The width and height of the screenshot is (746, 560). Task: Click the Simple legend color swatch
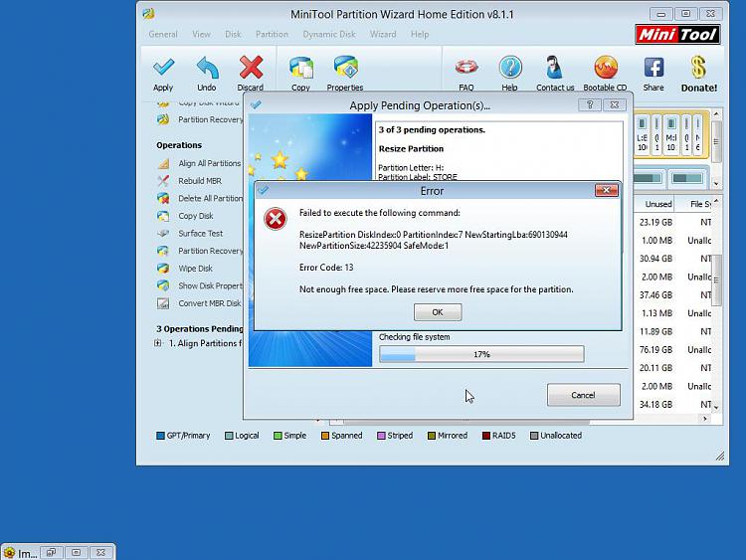[278, 436]
